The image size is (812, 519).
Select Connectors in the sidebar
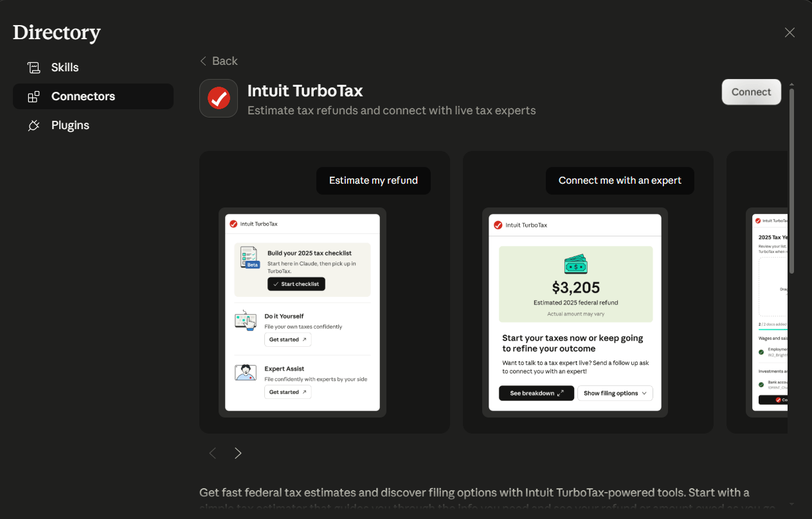(x=93, y=96)
